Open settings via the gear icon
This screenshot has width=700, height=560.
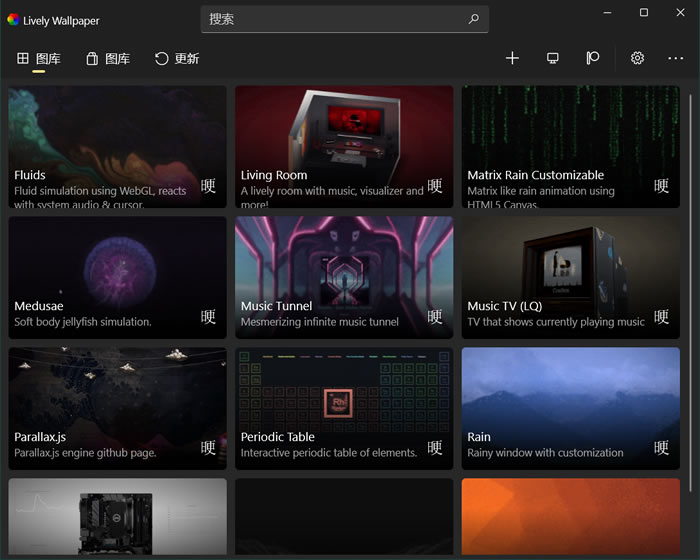coord(637,58)
